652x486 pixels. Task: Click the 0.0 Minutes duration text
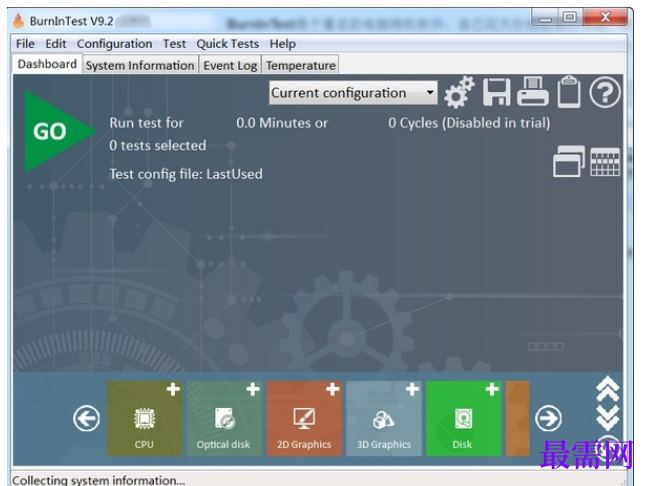click(282, 123)
